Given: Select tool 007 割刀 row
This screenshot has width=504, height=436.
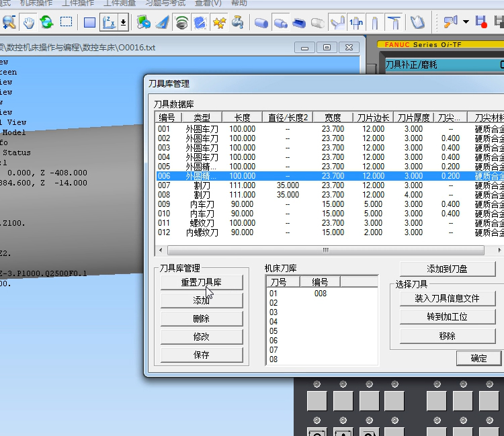Looking at the screenshot, I should pyautogui.click(x=329, y=185).
